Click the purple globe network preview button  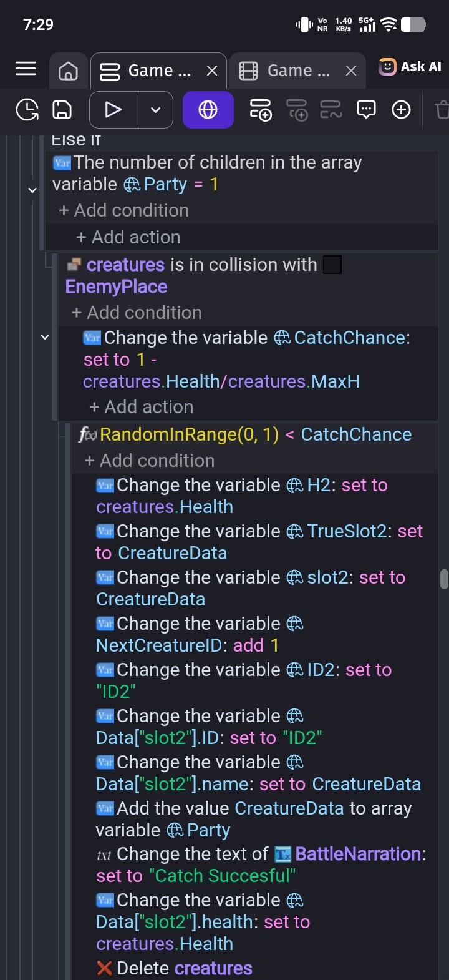(x=208, y=110)
